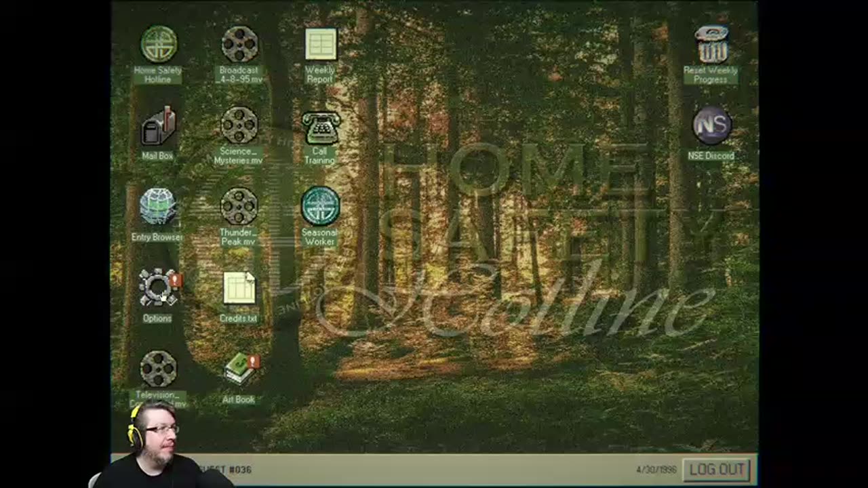868x488 pixels.
Task: Launch the Entry Browser globe icon
Action: click(x=158, y=207)
